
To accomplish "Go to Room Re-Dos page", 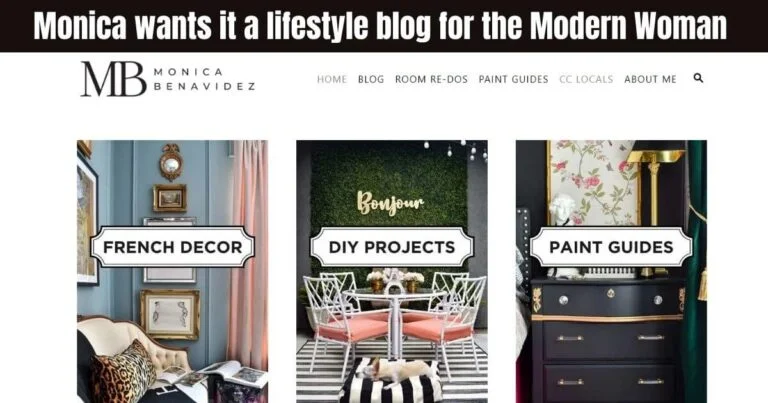I will pyautogui.click(x=432, y=79).
